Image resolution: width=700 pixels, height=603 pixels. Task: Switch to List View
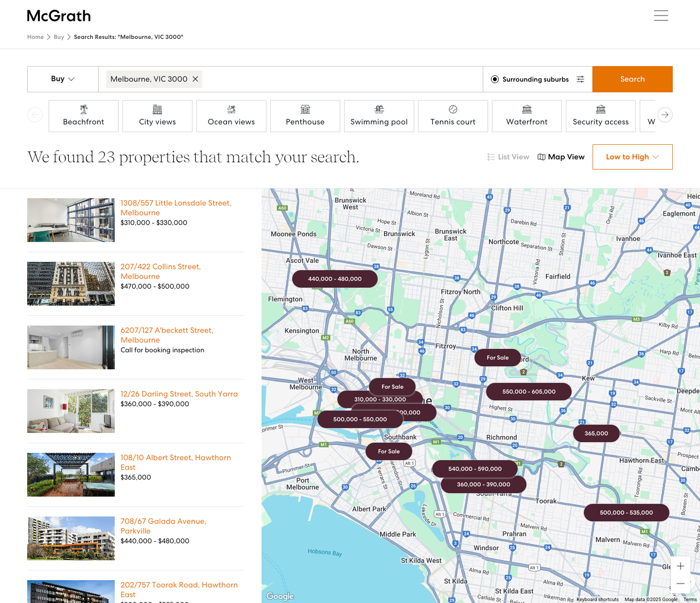[x=508, y=157]
